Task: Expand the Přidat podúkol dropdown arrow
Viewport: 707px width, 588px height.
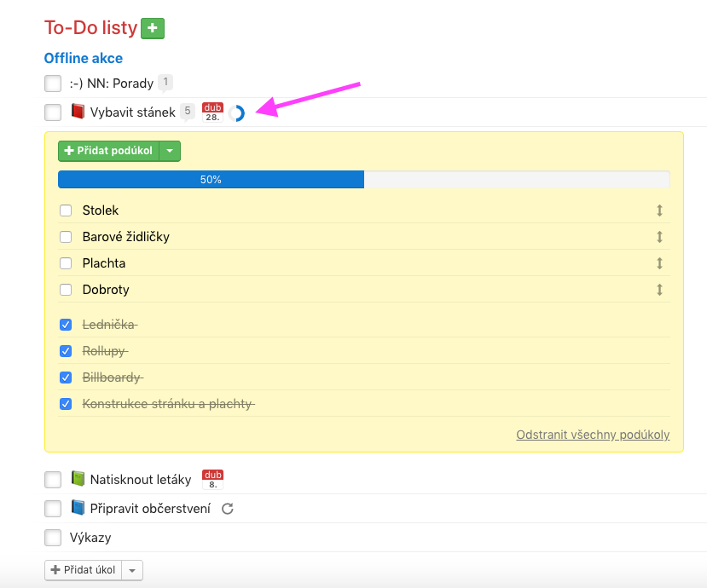Action: [170, 151]
